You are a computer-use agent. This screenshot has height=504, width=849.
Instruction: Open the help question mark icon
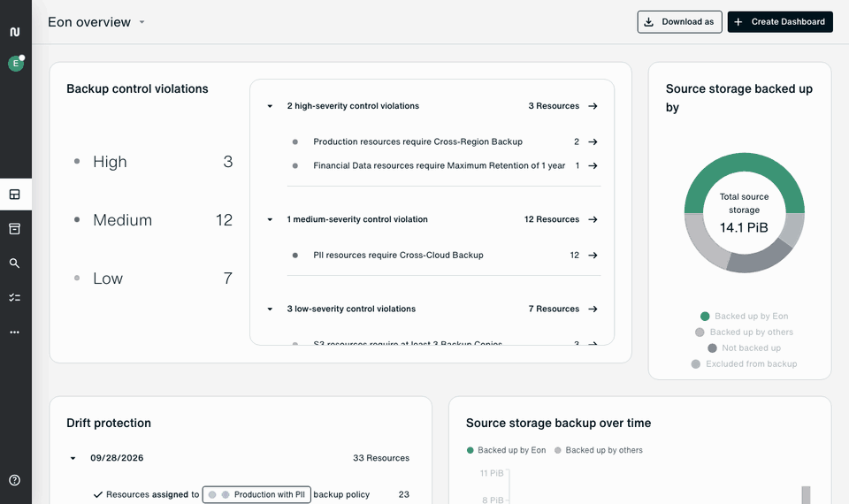15,480
